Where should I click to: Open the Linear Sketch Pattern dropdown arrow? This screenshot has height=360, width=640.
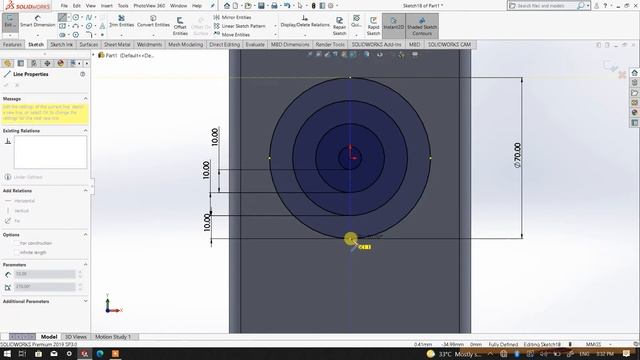tap(275, 26)
